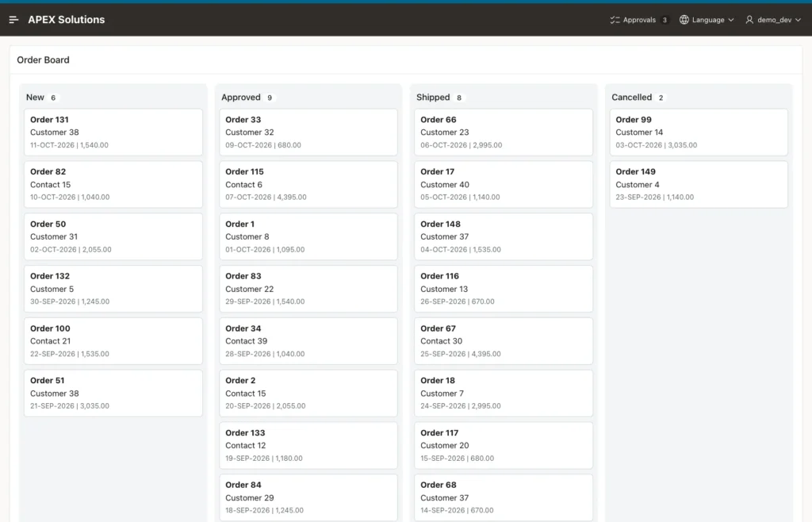Open the Order 117 card
812x522 pixels.
(504, 445)
